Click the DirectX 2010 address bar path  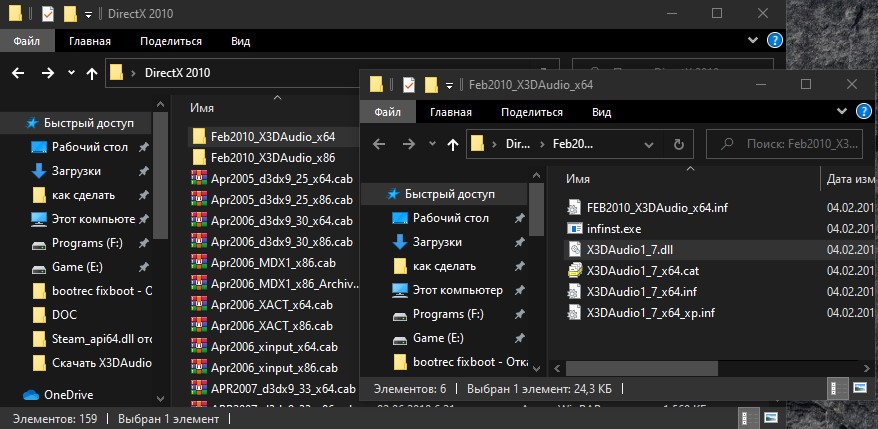coord(178,73)
